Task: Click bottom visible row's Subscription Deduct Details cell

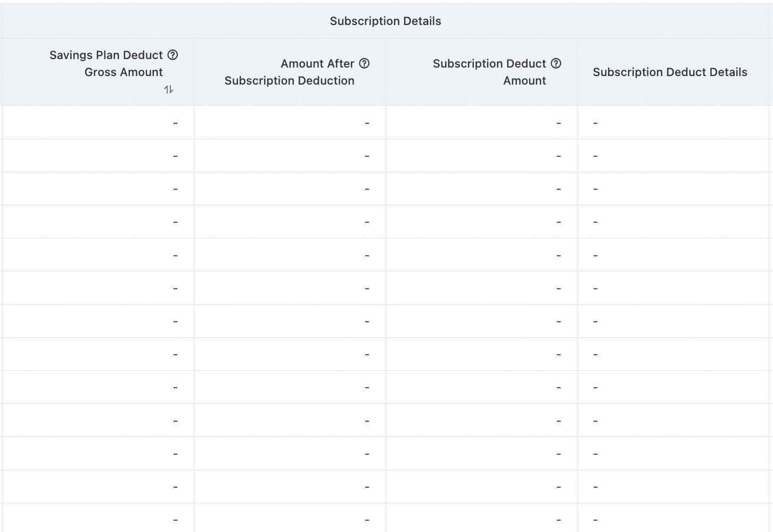Action: click(x=673, y=518)
